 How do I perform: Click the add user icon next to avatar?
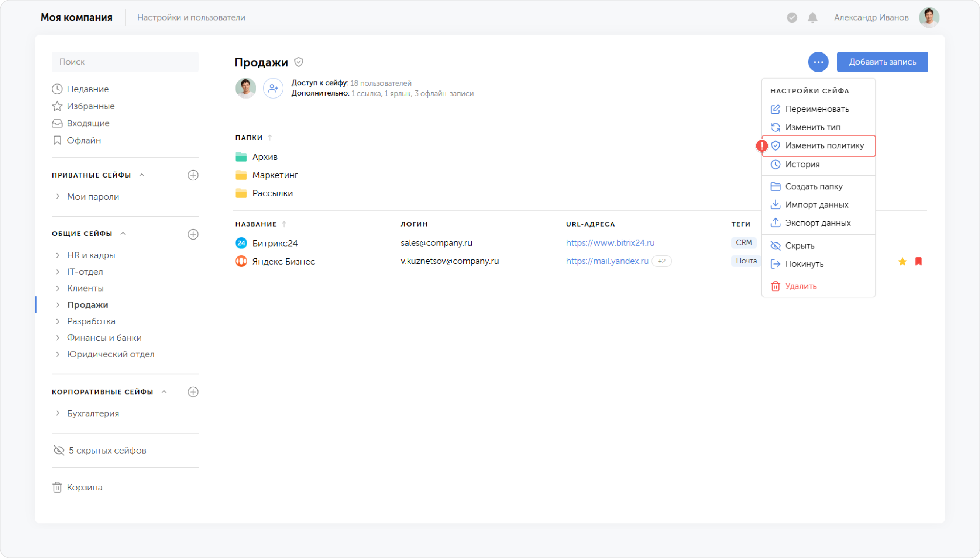coord(273,89)
